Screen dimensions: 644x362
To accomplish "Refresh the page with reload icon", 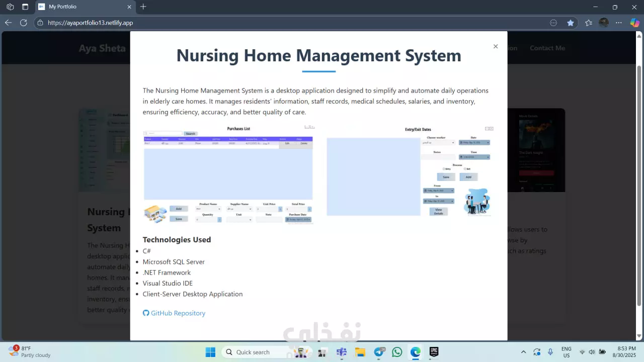I will click(x=23, y=23).
